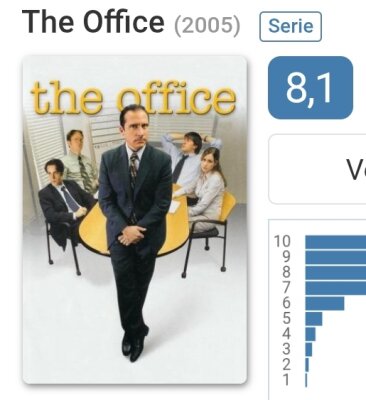Select the rating 4 histogram bar
366x400 pixels.
(x=310, y=334)
